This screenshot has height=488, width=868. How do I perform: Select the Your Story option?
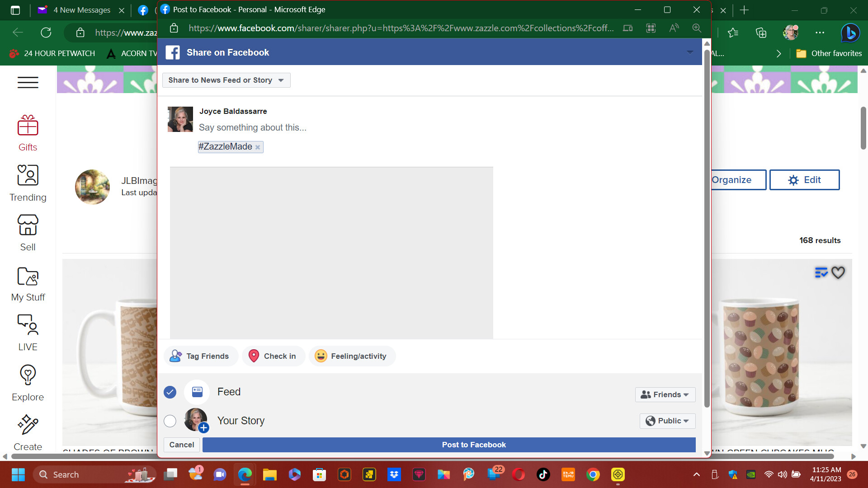170,421
